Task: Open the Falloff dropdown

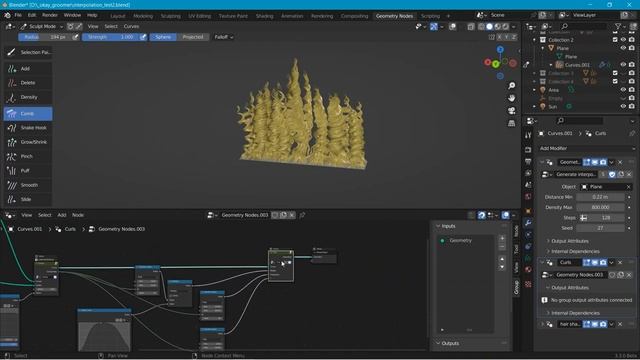Action: coord(223,37)
